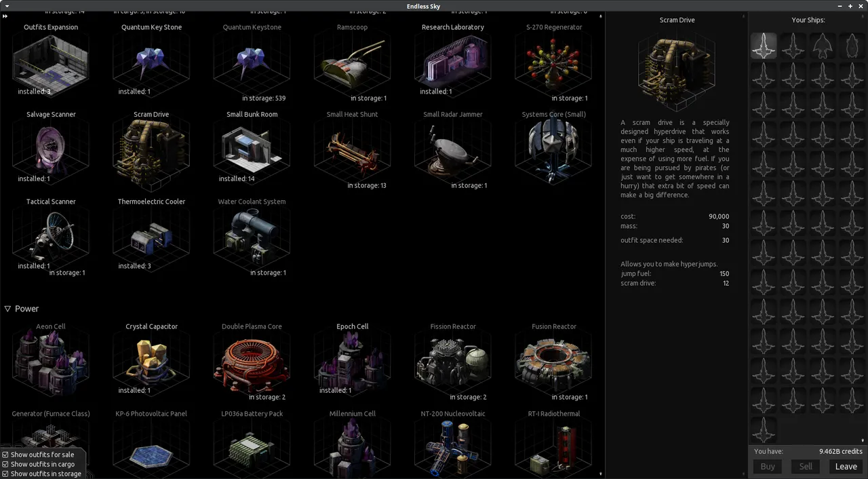
Task: Click the "mass:" attribute line
Action: tap(675, 226)
